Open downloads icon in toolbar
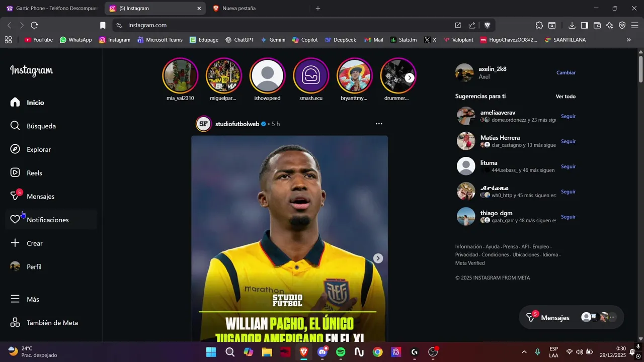Screen dimensions: 644x362 click(572, 25)
